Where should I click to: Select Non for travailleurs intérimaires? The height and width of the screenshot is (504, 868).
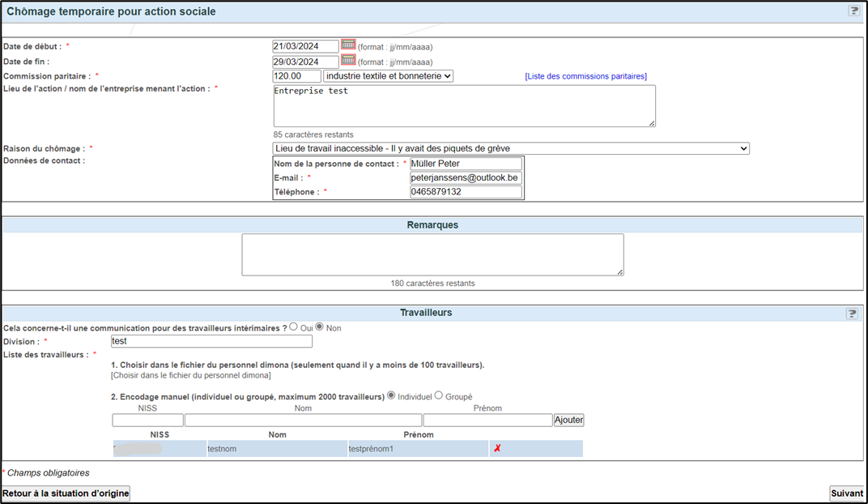319,327
